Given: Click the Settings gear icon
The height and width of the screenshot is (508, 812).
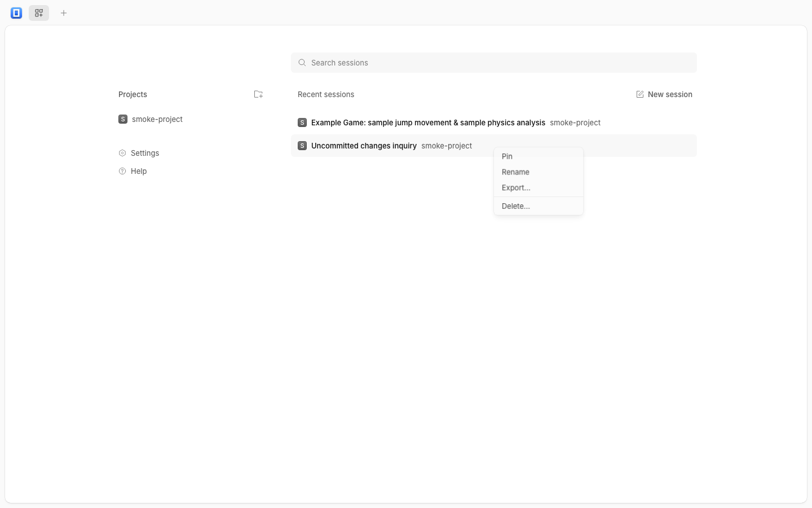Looking at the screenshot, I should (x=122, y=153).
